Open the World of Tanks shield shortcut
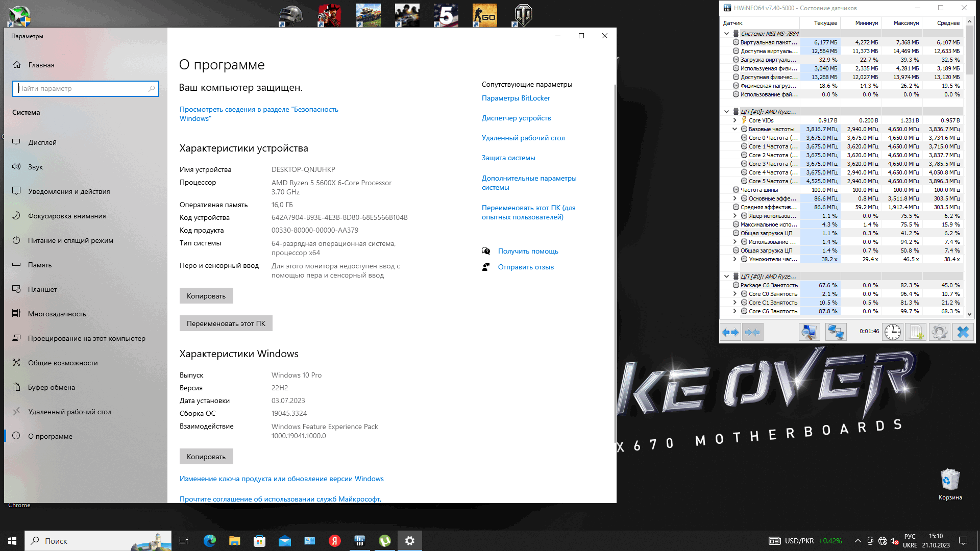This screenshot has width=980, height=551. pyautogui.click(x=524, y=15)
